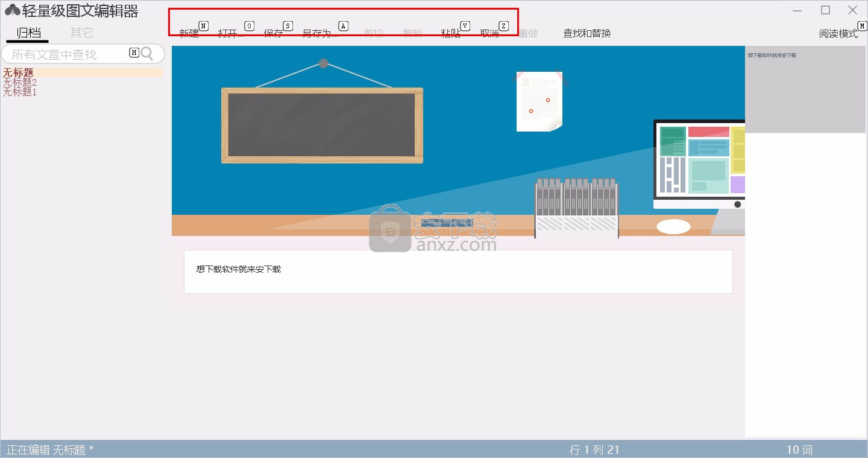The image size is (868, 458).
Task: Open a file with 打开...
Action: pyautogui.click(x=231, y=33)
